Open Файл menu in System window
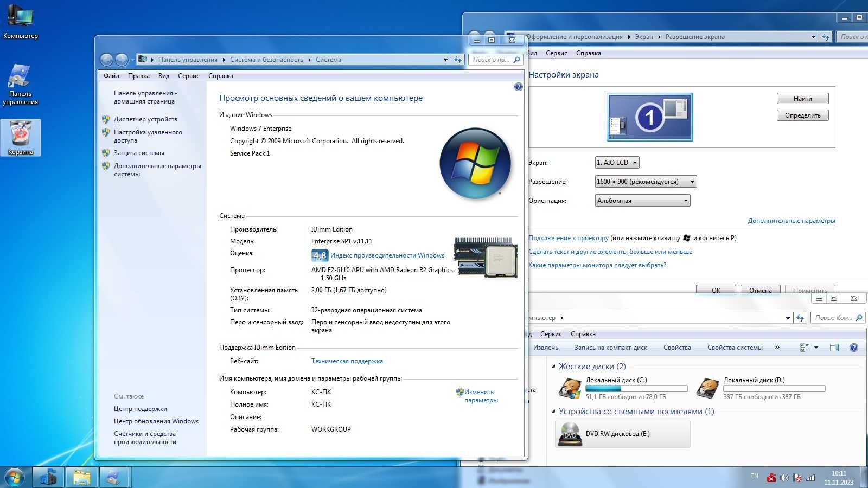The height and width of the screenshot is (488, 868). point(111,76)
